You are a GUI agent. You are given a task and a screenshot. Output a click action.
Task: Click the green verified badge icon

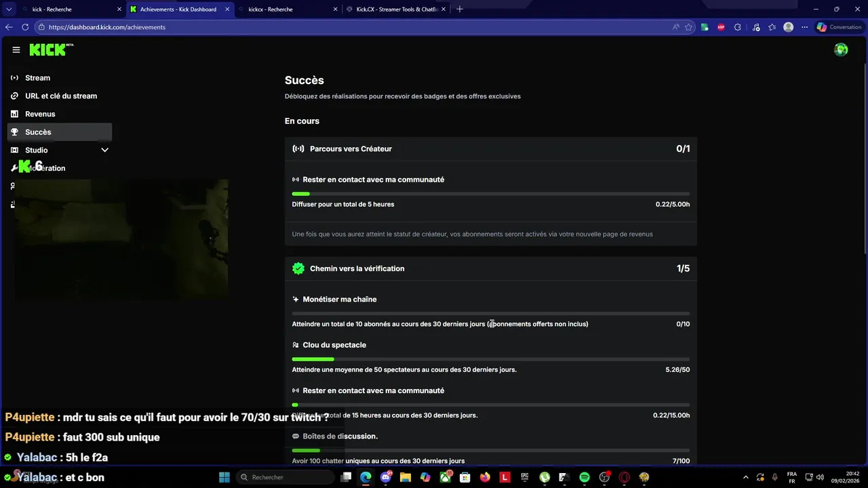point(298,268)
